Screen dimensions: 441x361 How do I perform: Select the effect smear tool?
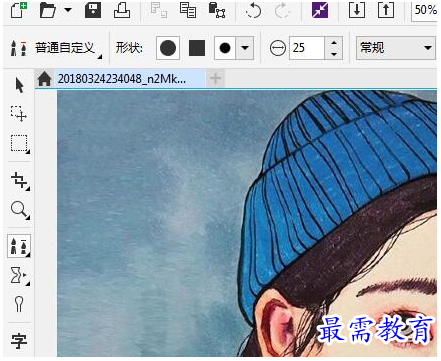pos(20,276)
